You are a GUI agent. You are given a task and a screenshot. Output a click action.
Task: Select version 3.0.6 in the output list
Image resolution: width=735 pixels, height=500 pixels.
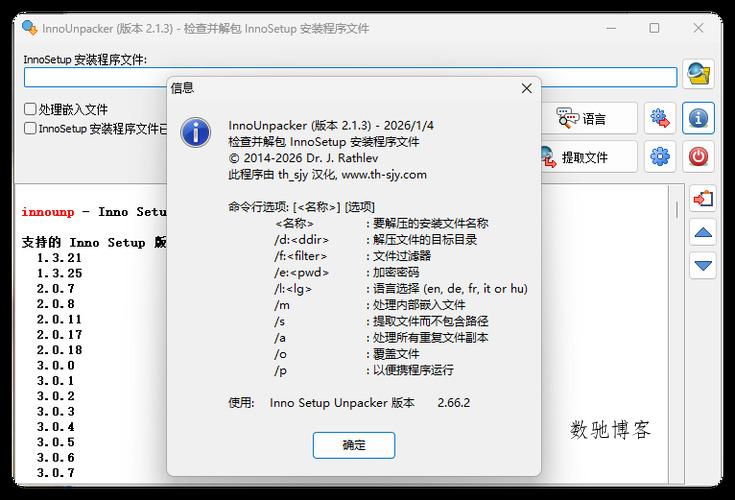tap(55, 458)
